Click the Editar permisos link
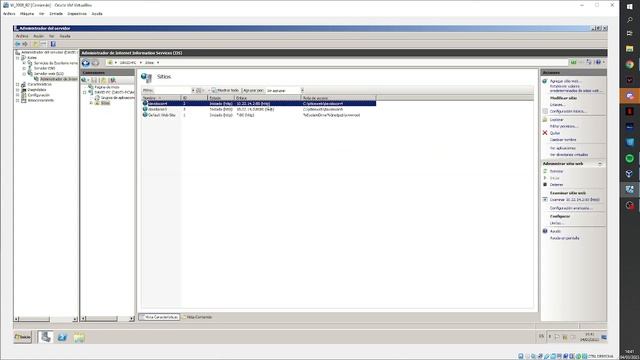The height and width of the screenshot is (360, 640). click(x=564, y=126)
